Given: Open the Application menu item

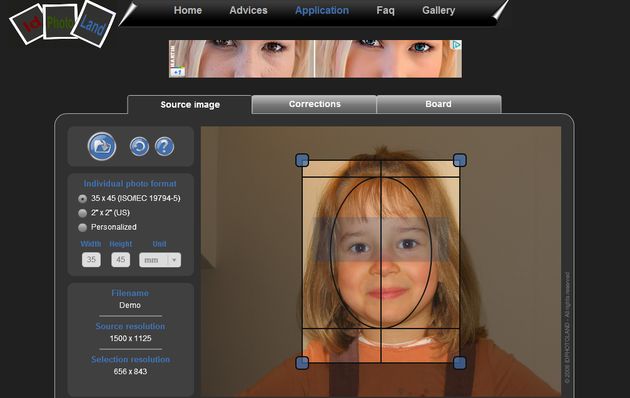Looking at the screenshot, I should [322, 11].
